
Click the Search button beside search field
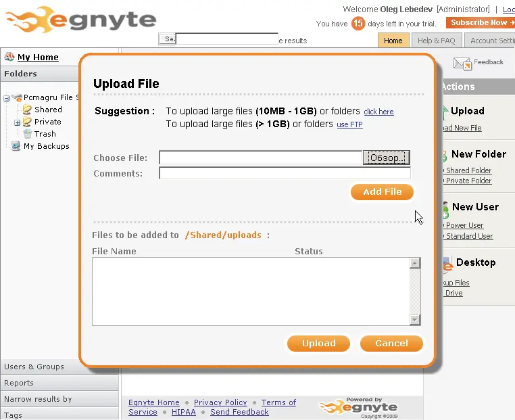[167, 39]
